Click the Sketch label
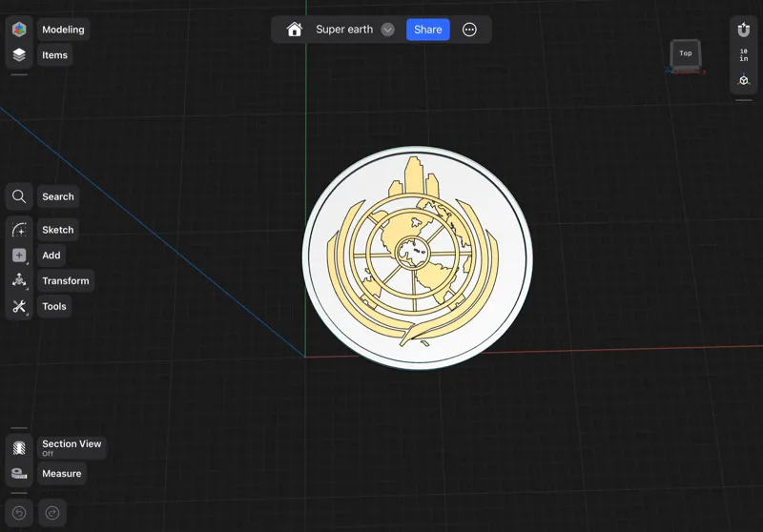 coord(58,230)
